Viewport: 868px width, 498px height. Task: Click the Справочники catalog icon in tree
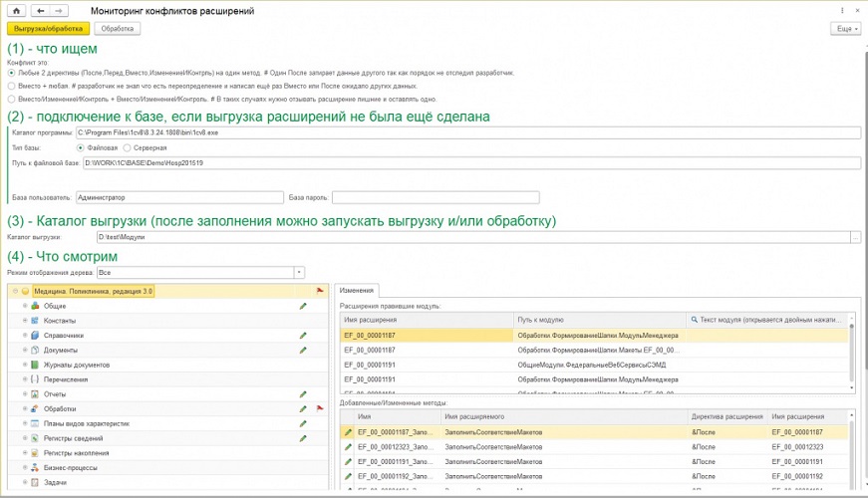(x=35, y=336)
